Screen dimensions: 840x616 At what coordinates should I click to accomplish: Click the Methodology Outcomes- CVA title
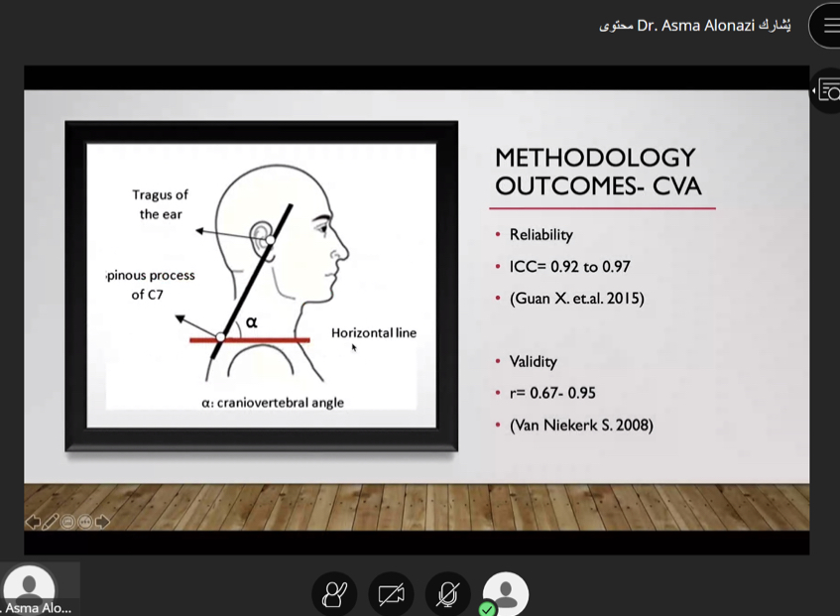point(598,172)
